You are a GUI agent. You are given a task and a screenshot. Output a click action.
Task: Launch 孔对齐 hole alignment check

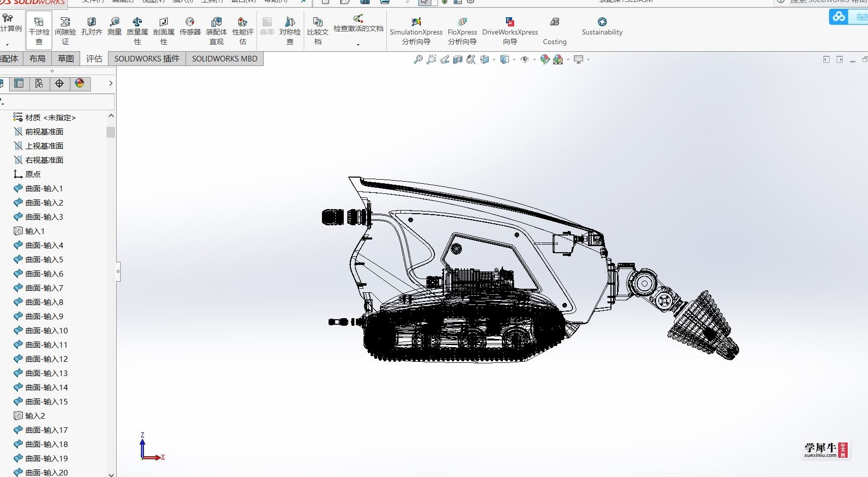[x=92, y=26]
